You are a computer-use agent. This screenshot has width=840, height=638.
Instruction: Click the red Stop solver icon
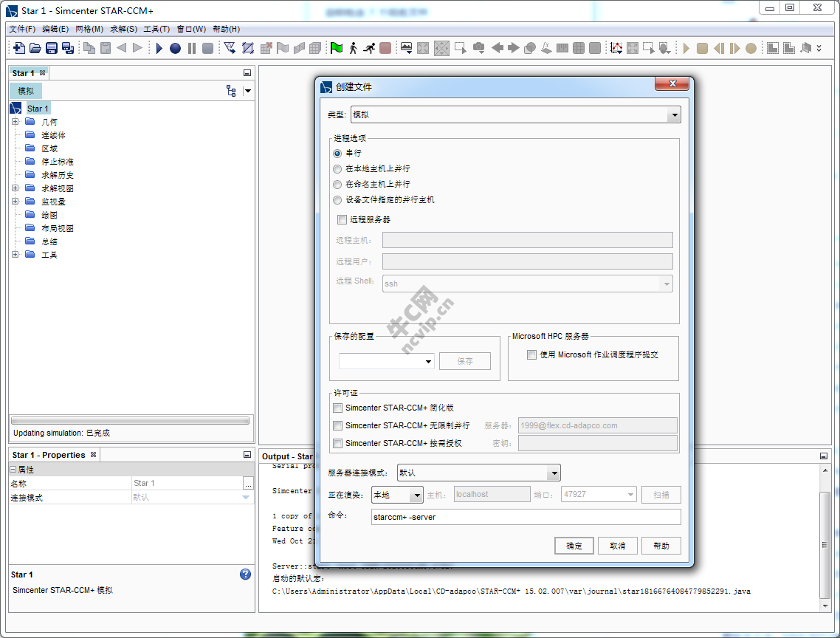[x=385, y=48]
